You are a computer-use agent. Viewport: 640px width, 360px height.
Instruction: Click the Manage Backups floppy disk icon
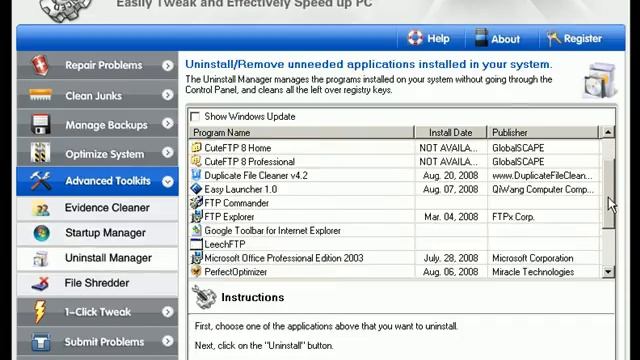(40, 124)
